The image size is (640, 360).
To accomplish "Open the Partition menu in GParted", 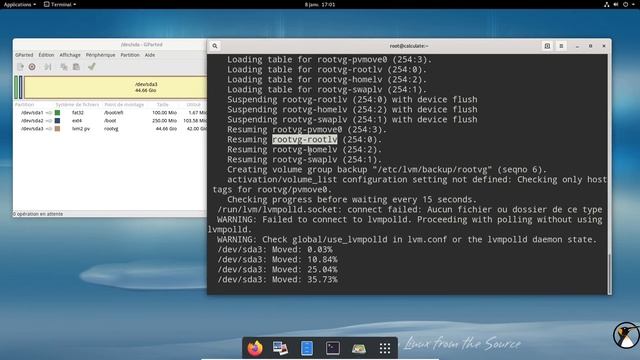I will pos(130,55).
